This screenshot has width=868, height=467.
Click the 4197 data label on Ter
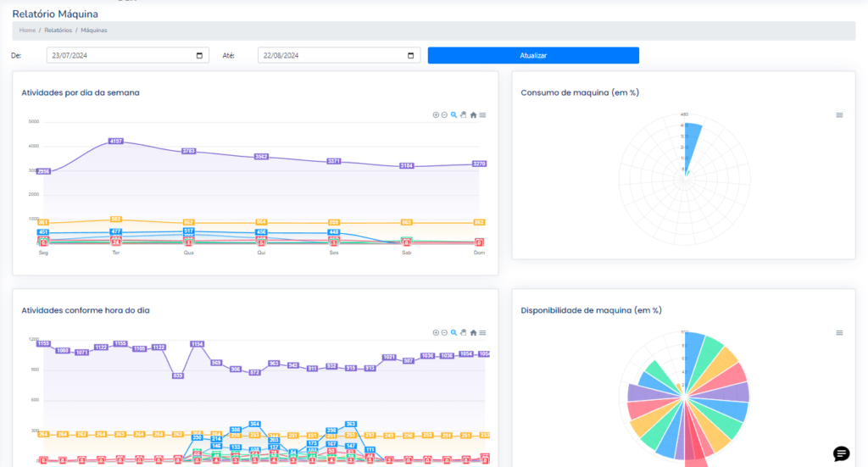(x=115, y=141)
